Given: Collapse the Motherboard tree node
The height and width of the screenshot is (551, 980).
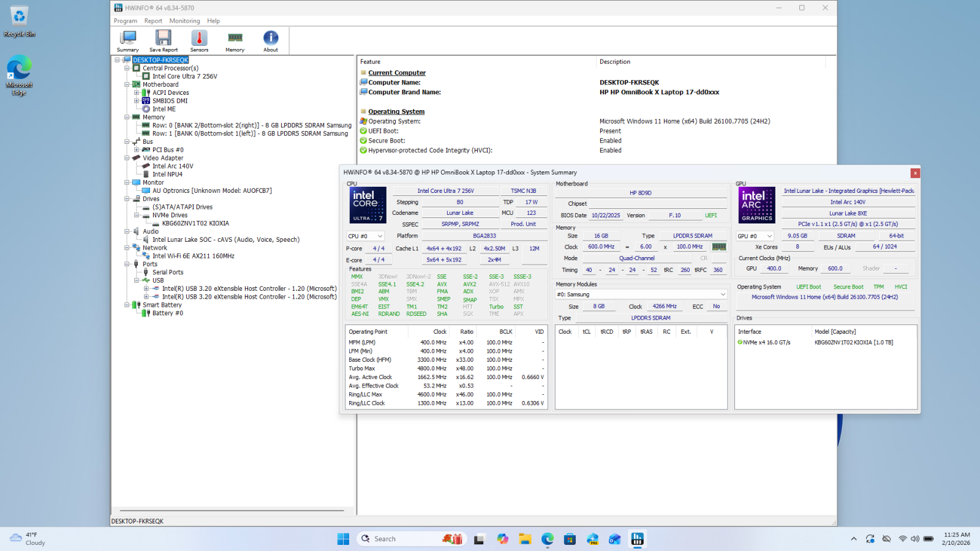Looking at the screenshot, I should coord(127,84).
